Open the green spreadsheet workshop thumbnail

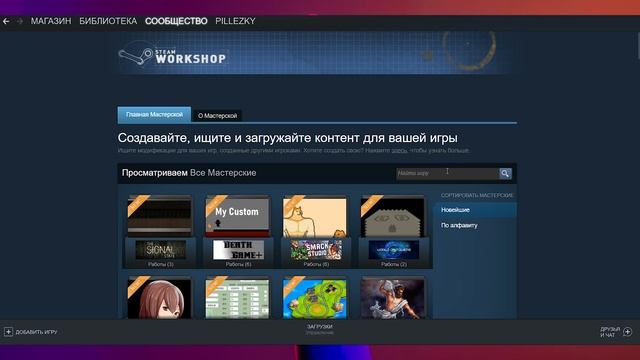coord(237,298)
